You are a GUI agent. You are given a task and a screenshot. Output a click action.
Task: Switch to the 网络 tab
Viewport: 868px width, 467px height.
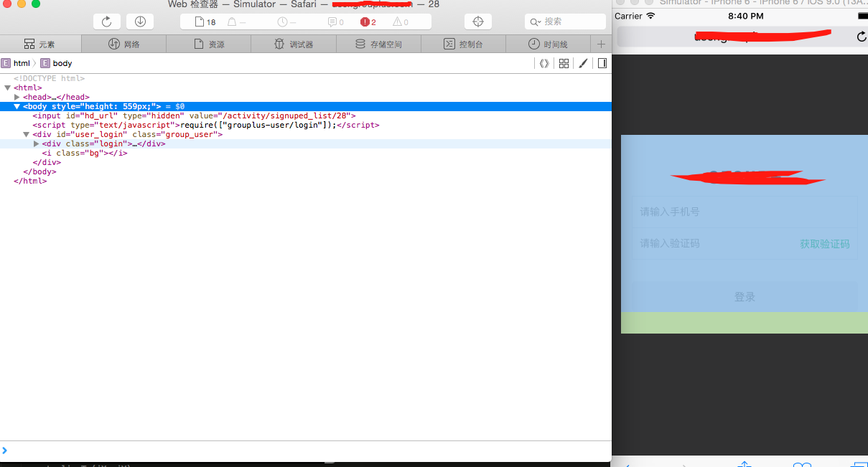123,44
